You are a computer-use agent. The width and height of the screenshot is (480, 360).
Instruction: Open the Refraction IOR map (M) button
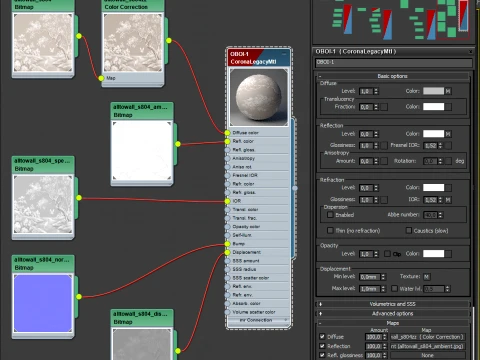click(448, 200)
